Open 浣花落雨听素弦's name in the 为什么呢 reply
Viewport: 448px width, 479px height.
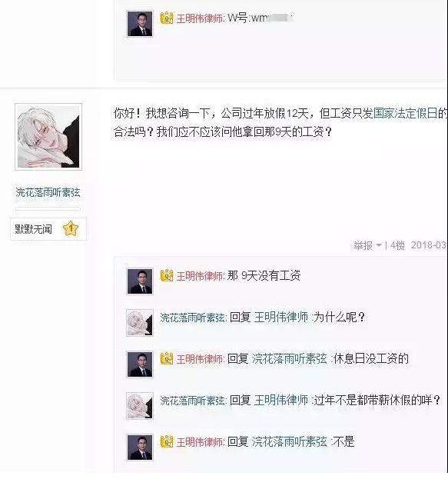(x=192, y=318)
